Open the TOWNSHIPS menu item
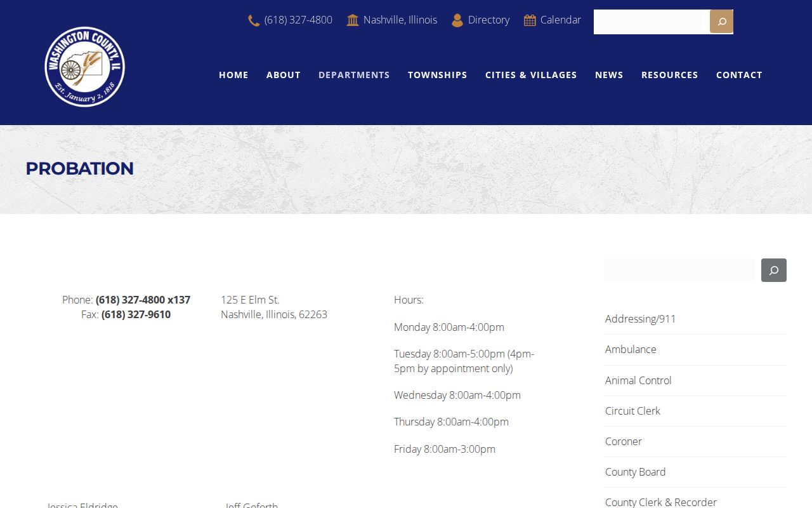 438,75
